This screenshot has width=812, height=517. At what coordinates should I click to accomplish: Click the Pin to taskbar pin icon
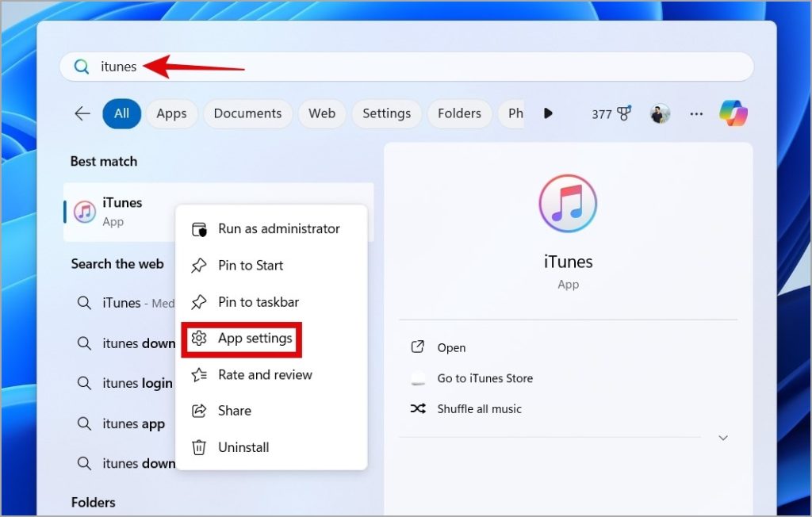point(199,302)
